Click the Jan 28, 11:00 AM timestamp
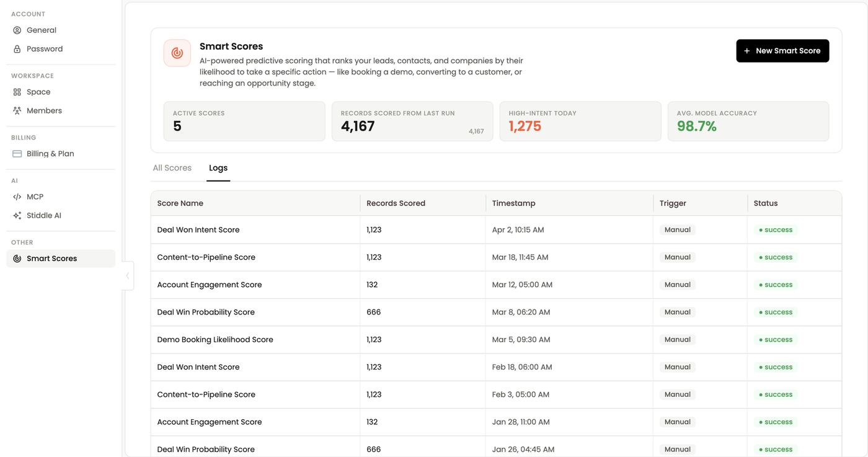The height and width of the screenshot is (457, 868). point(521,422)
